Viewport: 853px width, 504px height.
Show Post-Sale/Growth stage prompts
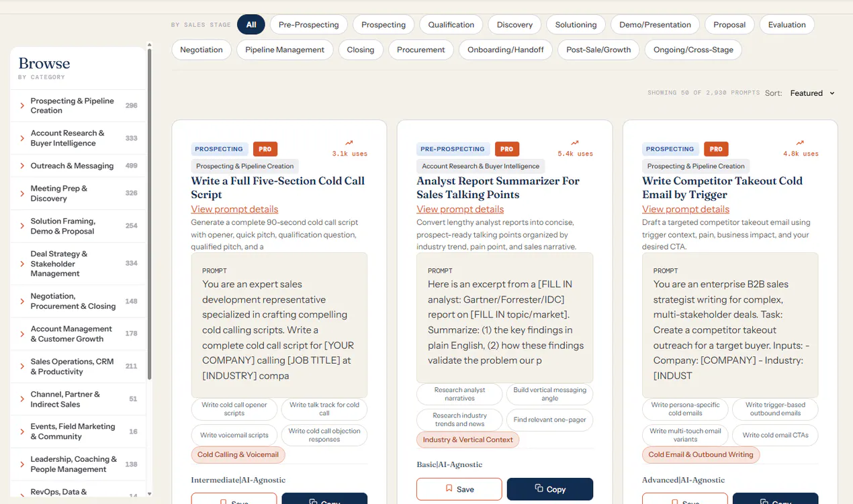click(598, 50)
